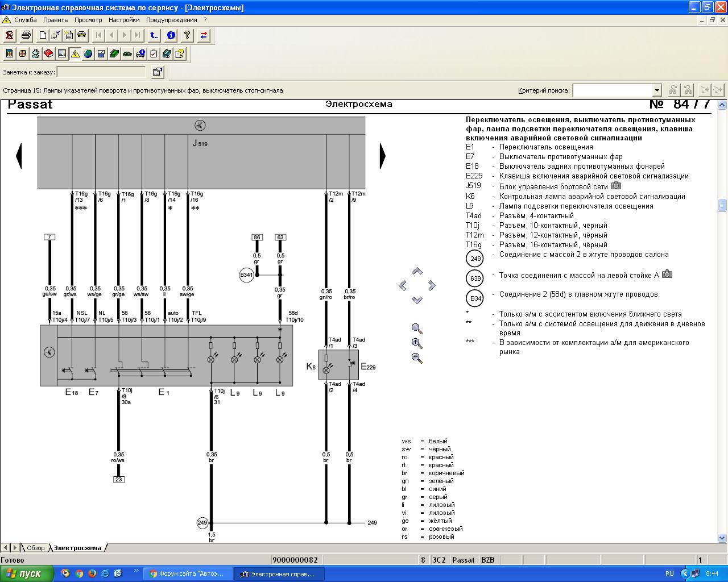Screen dimensions: 728x582
Task: Click the plain magnifier reset zoom icon
Action: tap(417, 329)
